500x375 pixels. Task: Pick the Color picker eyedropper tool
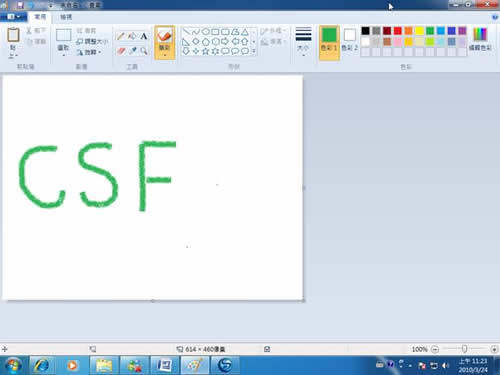point(132,51)
